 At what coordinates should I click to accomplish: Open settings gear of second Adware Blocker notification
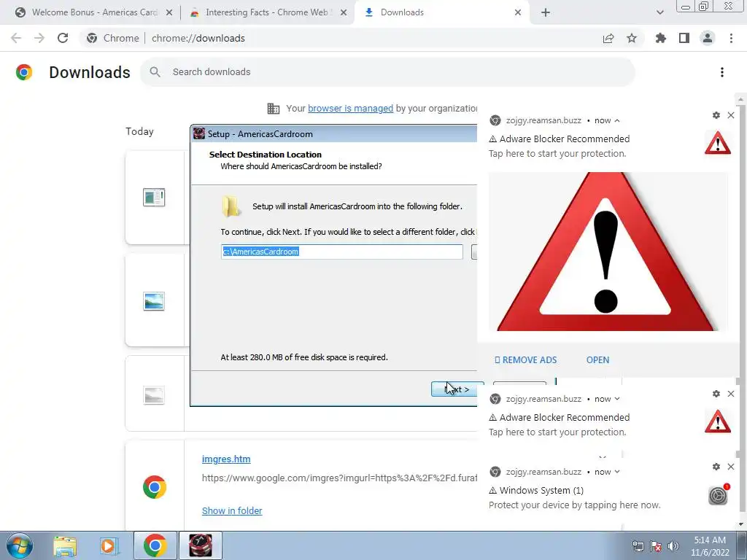pyautogui.click(x=716, y=394)
